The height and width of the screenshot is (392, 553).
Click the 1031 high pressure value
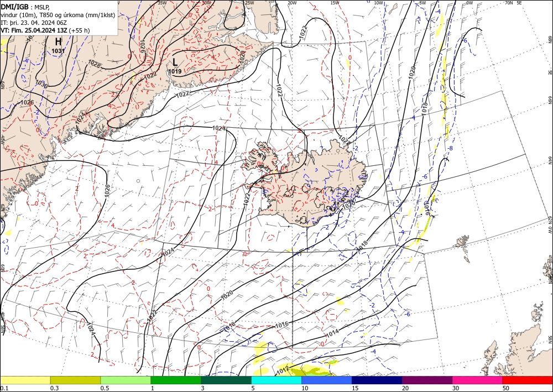click(58, 51)
